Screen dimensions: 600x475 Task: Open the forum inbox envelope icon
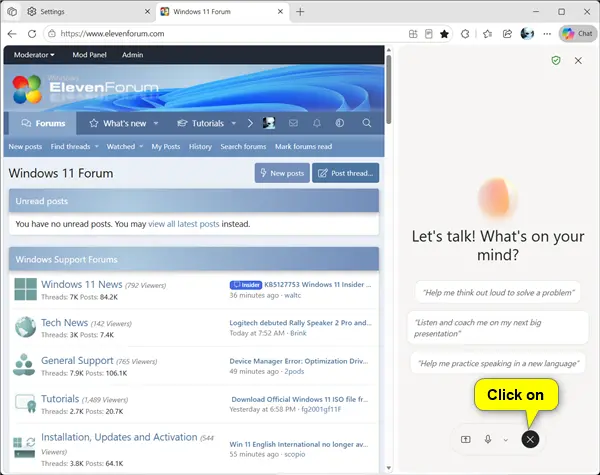tap(293, 123)
